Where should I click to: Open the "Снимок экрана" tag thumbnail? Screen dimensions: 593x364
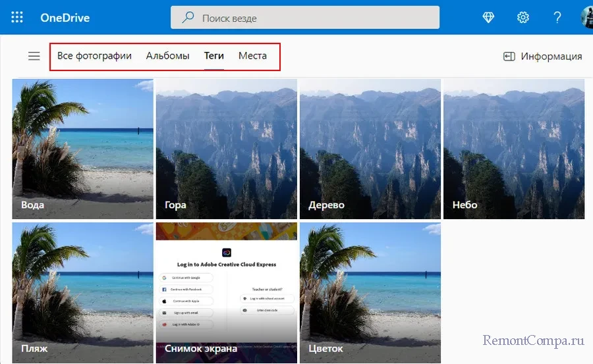coord(227,293)
